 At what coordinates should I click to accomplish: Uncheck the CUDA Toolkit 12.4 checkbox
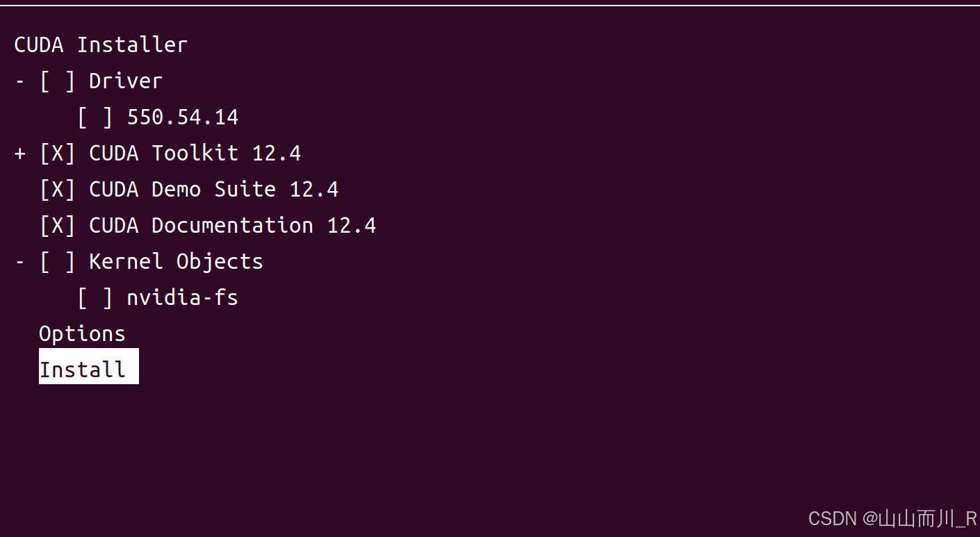tap(58, 154)
